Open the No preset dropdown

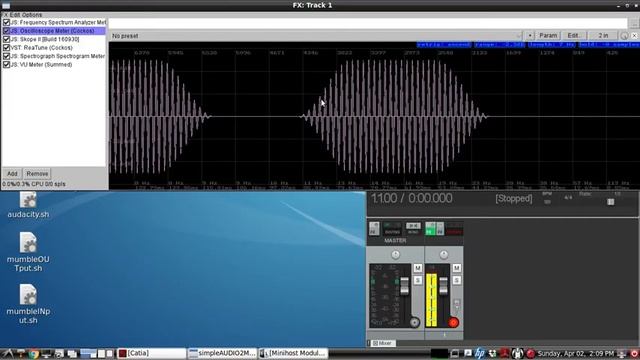(316, 36)
